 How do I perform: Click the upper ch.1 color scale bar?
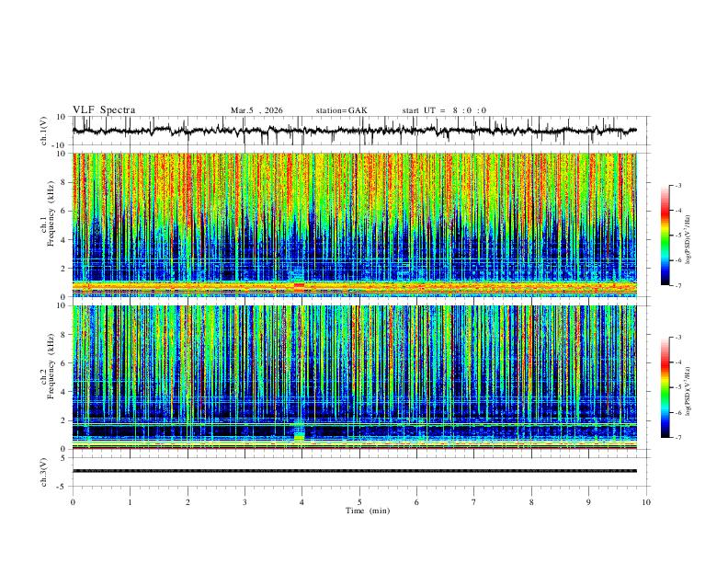665,236
